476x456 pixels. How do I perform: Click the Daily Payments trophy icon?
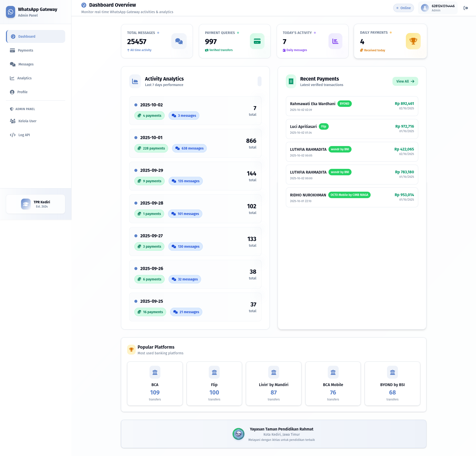click(413, 41)
